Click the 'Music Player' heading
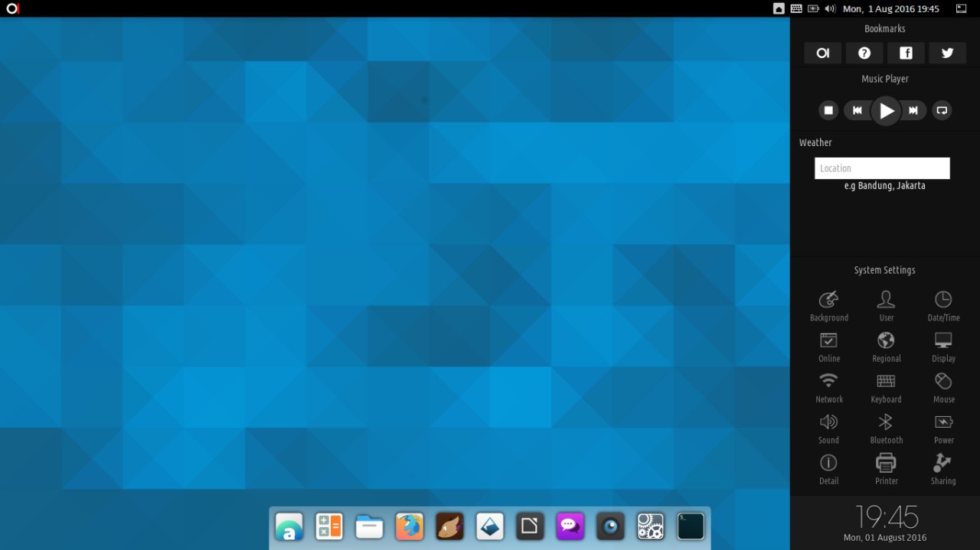 tap(885, 79)
